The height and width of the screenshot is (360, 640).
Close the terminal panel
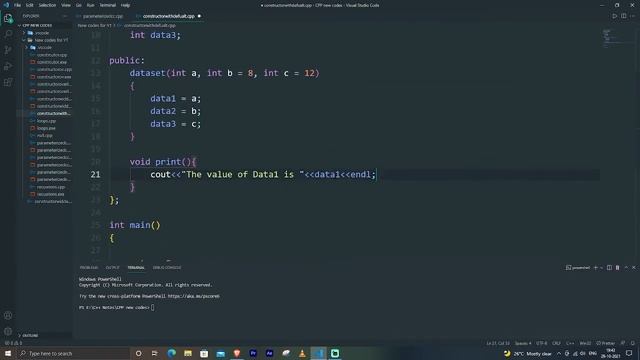[x=634, y=267]
